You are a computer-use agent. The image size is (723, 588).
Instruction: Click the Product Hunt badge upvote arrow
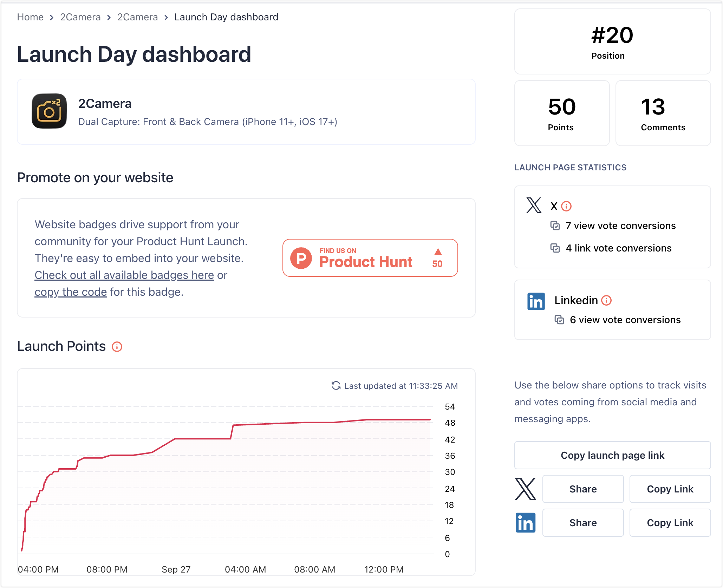coord(438,252)
